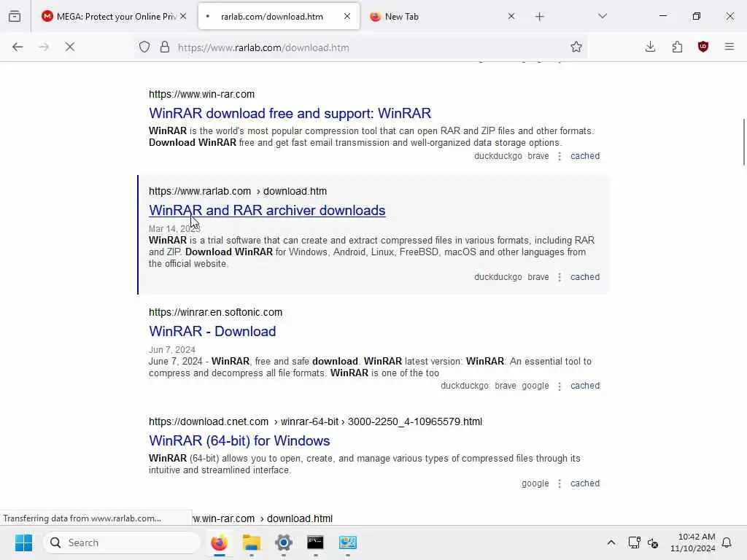Image resolution: width=747 pixels, height=560 pixels.
Task: Open cached link for rarlab.com result
Action: coord(585,276)
